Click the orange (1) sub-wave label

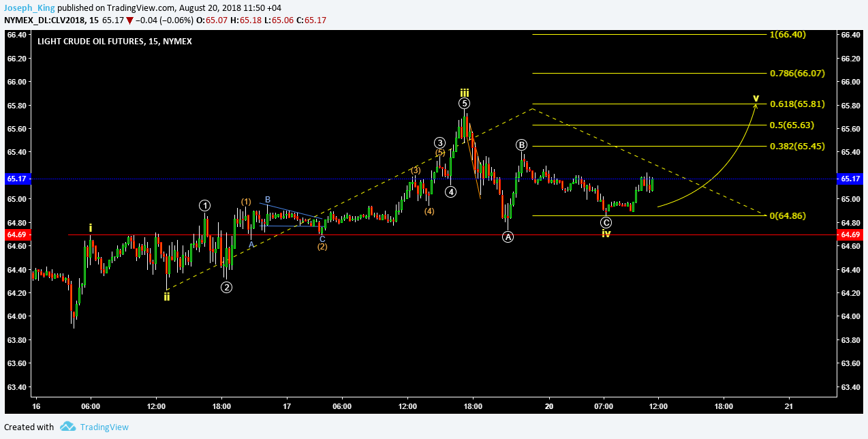click(x=247, y=202)
